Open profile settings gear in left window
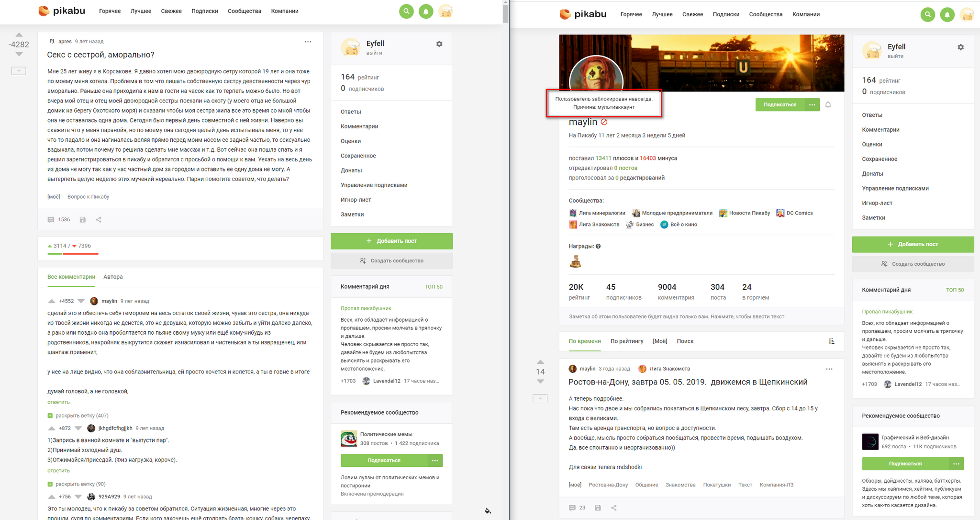 pos(439,44)
